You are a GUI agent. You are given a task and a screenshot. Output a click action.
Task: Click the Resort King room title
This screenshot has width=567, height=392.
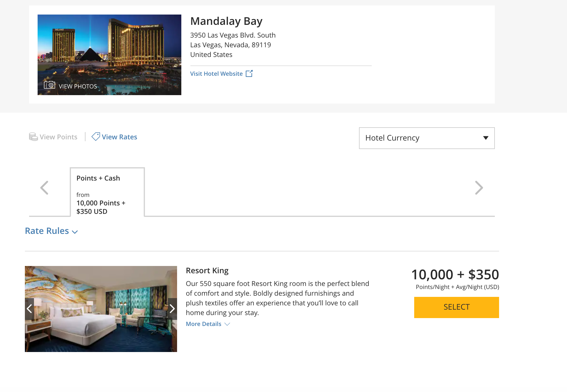click(207, 271)
